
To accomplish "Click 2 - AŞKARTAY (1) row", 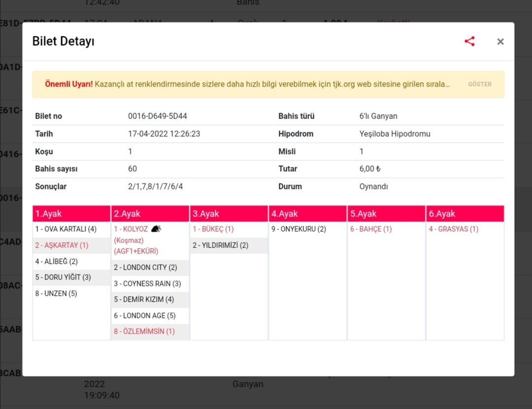I will [71, 245].
